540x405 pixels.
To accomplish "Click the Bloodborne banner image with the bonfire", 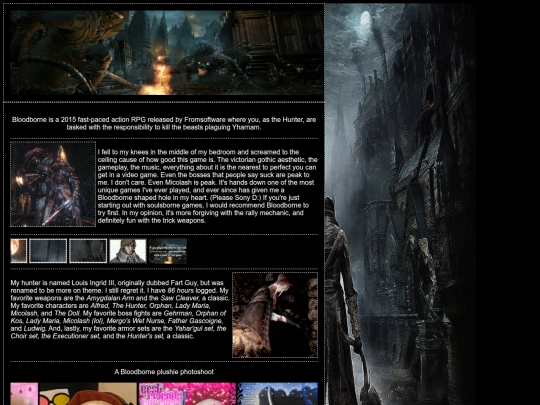I will (167, 52).
